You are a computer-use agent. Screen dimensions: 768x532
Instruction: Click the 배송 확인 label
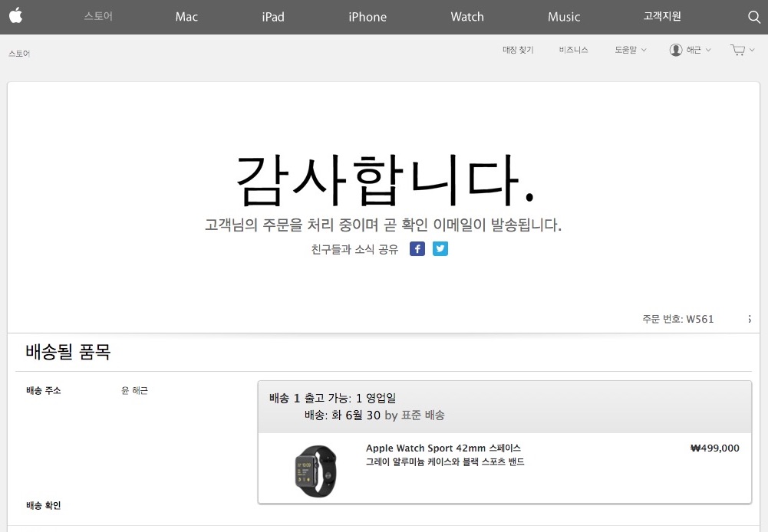tap(44, 506)
